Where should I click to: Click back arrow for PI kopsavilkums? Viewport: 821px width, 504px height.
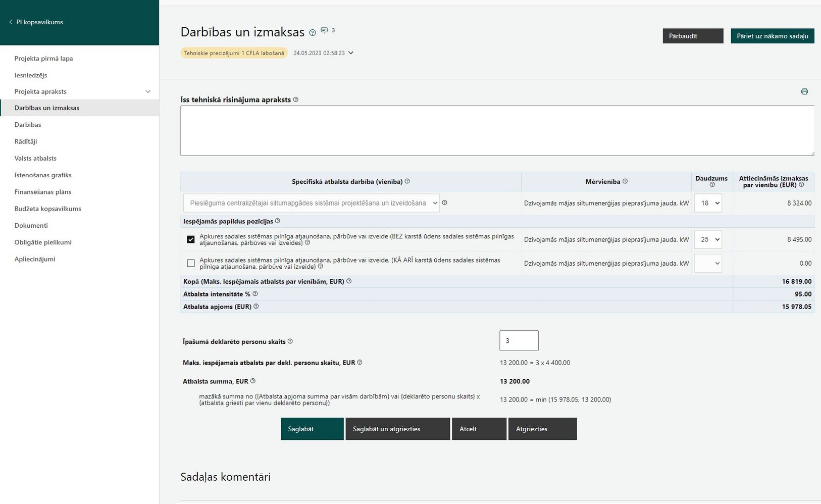tap(11, 22)
